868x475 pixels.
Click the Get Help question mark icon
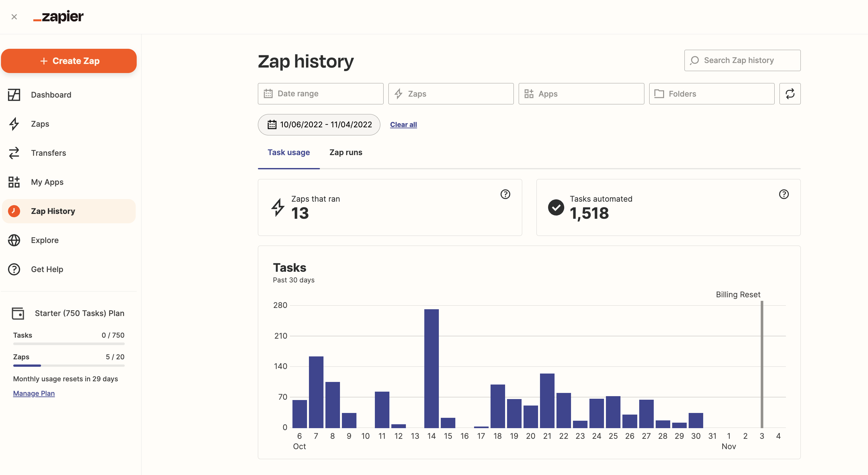(14, 269)
